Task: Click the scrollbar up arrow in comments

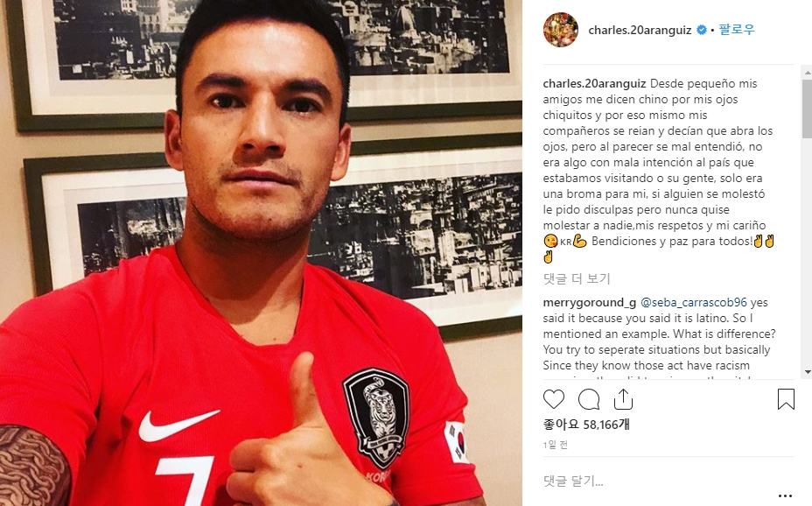Action: coord(807,74)
